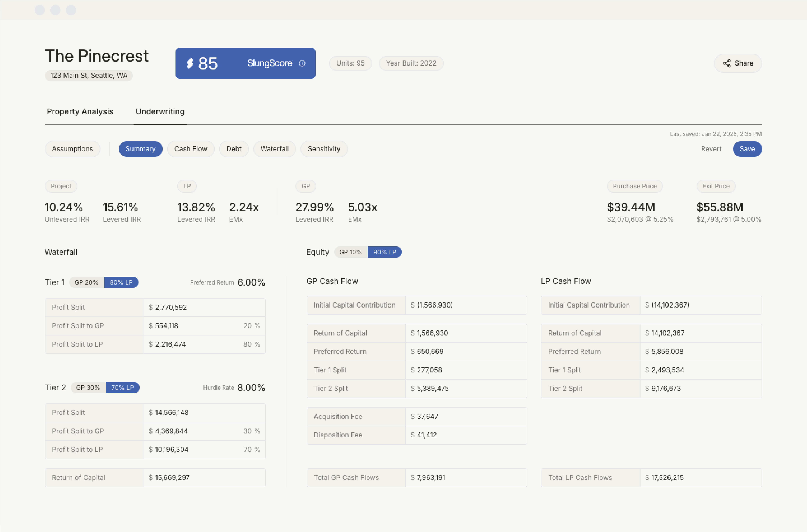Revert the unsaved changes
The height and width of the screenshot is (532, 807).
coord(711,149)
